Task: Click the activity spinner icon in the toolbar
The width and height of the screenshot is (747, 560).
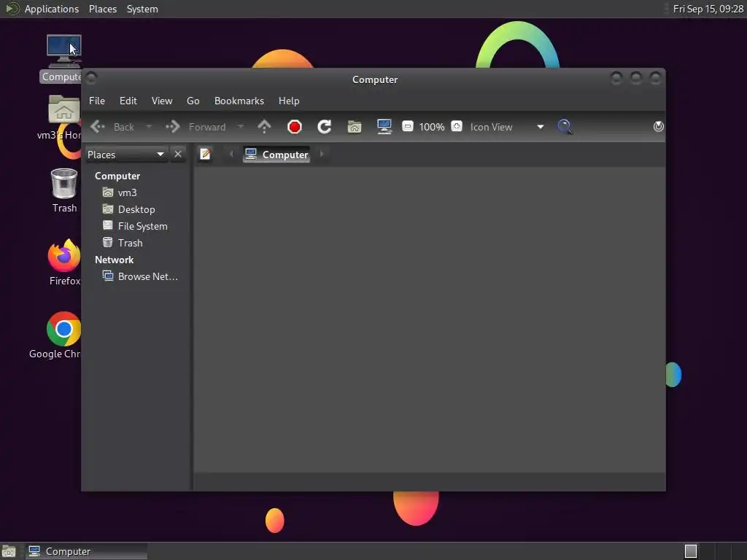Action: [x=659, y=127]
